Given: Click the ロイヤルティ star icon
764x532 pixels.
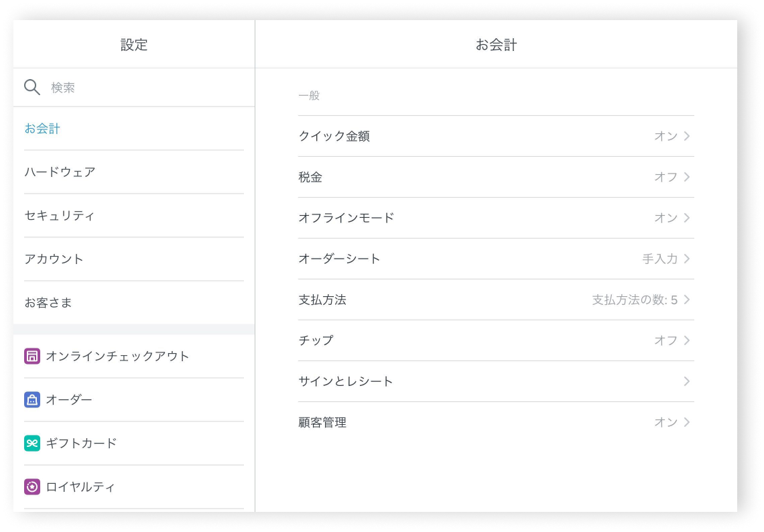Looking at the screenshot, I should [32, 486].
